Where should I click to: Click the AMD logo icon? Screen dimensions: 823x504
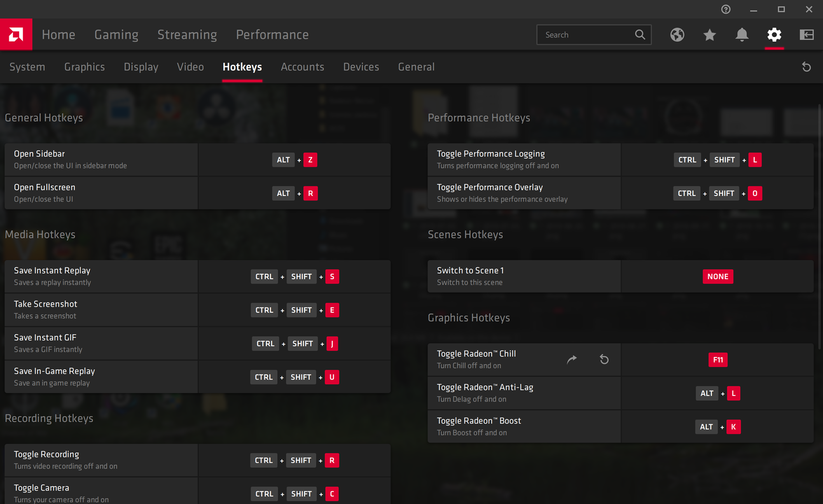[x=16, y=34]
